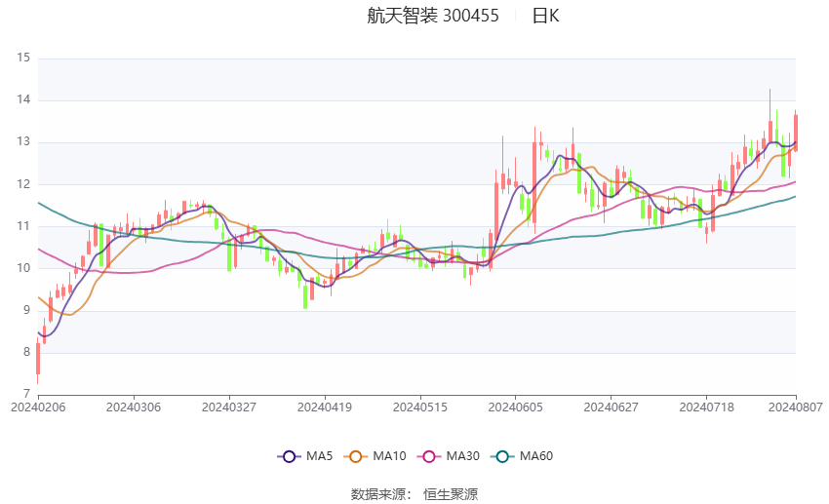
Task: Click the chart title 航天智装 300455
Action: point(432,16)
